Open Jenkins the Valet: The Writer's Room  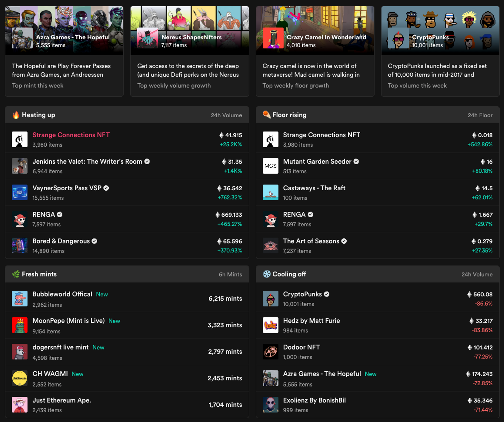pos(87,162)
